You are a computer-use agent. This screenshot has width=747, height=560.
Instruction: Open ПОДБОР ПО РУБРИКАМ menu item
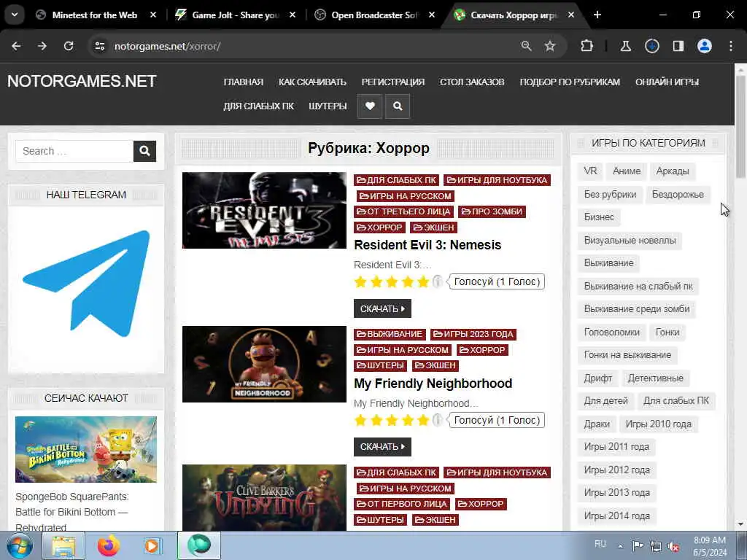pos(570,82)
